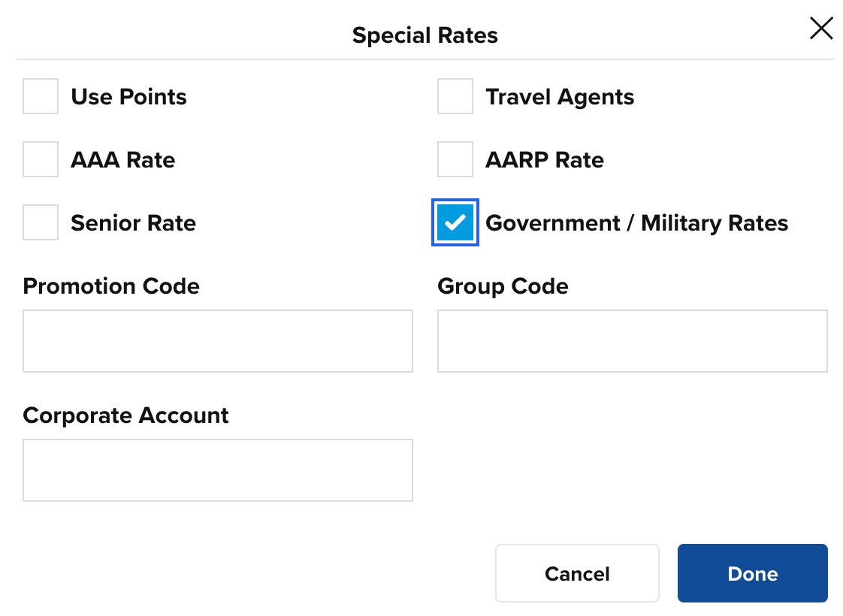Click the Corporate Account text box

tap(217, 470)
